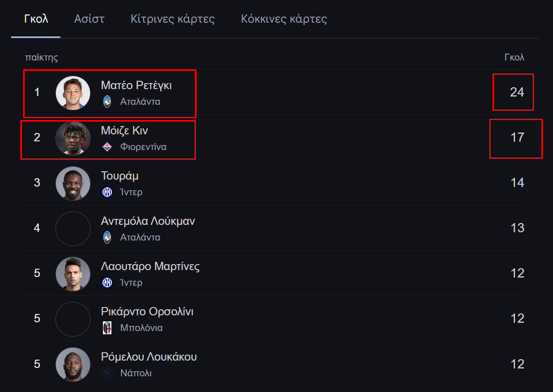Open the Αντεμόλα Λούκμαν player name link
The width and height of the screenshot is (553, 392).
[x=148, y=221]
